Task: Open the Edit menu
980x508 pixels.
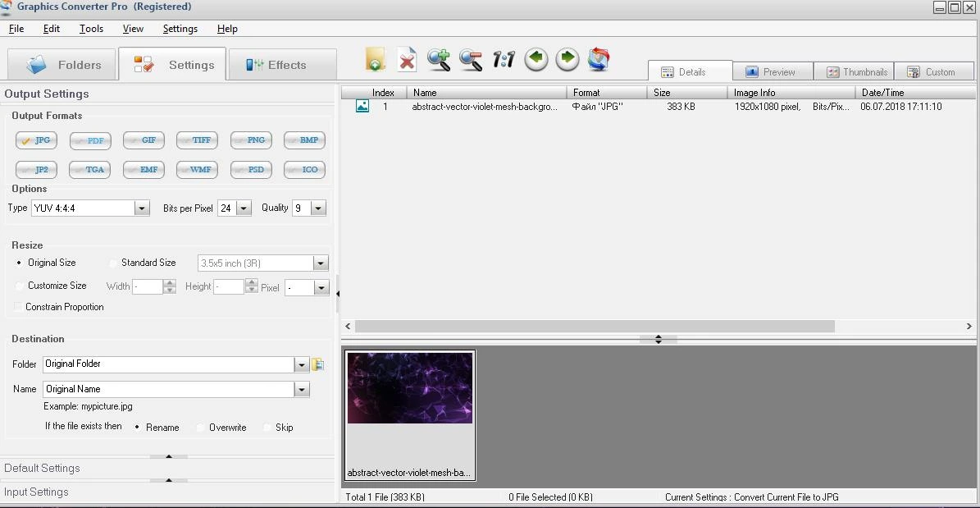Action: coord(52,29)
